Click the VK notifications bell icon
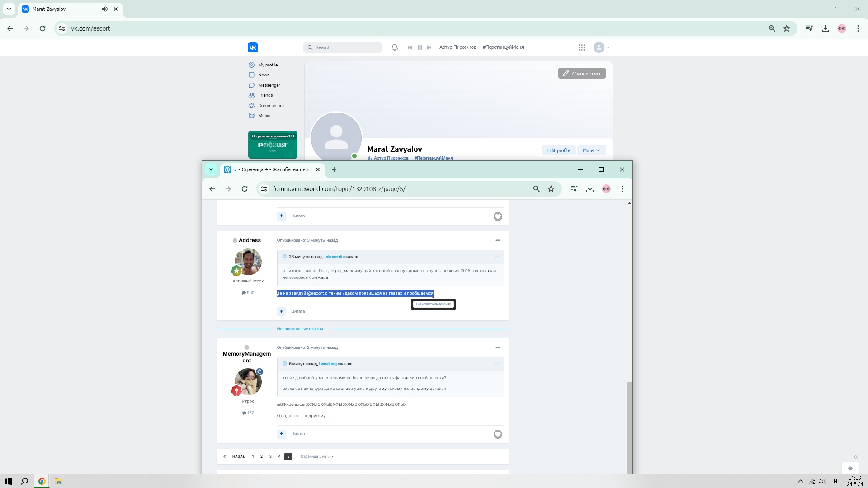Screen dimensions: 868x488 [x=394, y=47]
